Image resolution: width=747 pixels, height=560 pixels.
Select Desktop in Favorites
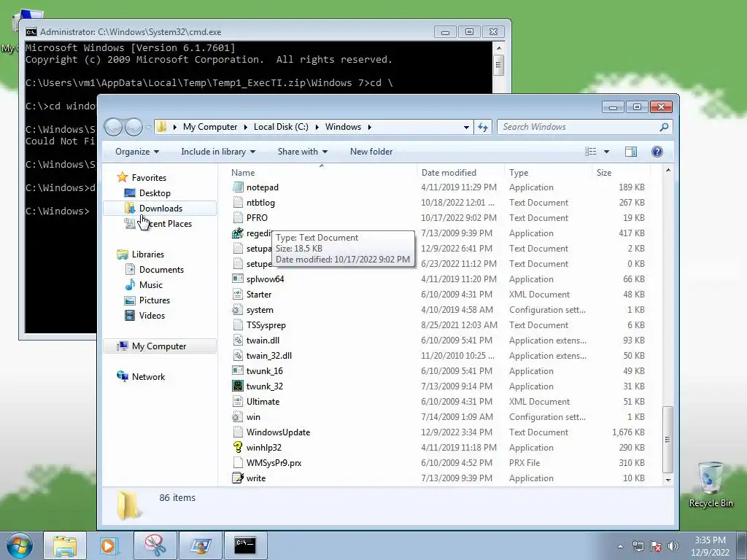click(x=155, y=192)
